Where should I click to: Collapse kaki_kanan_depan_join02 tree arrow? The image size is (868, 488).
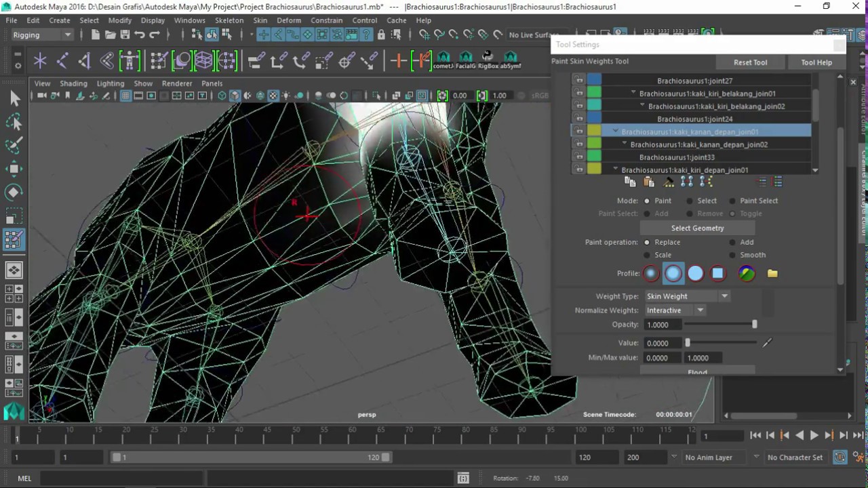click(625, 144)
